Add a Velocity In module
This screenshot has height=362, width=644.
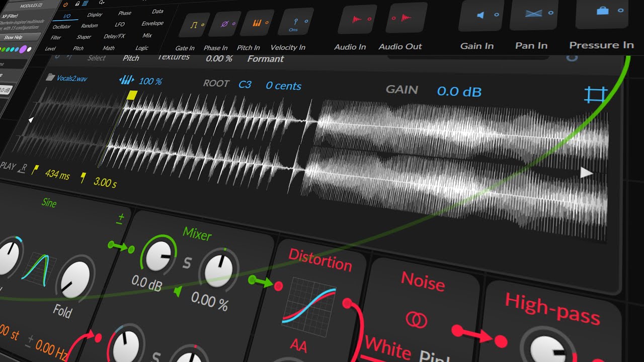tap(296, 22)
